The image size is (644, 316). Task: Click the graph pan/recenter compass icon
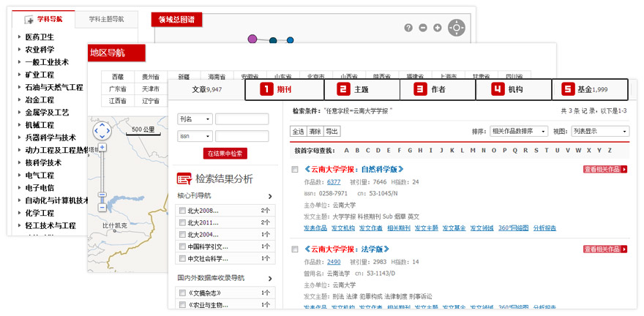tap(457, 28)
